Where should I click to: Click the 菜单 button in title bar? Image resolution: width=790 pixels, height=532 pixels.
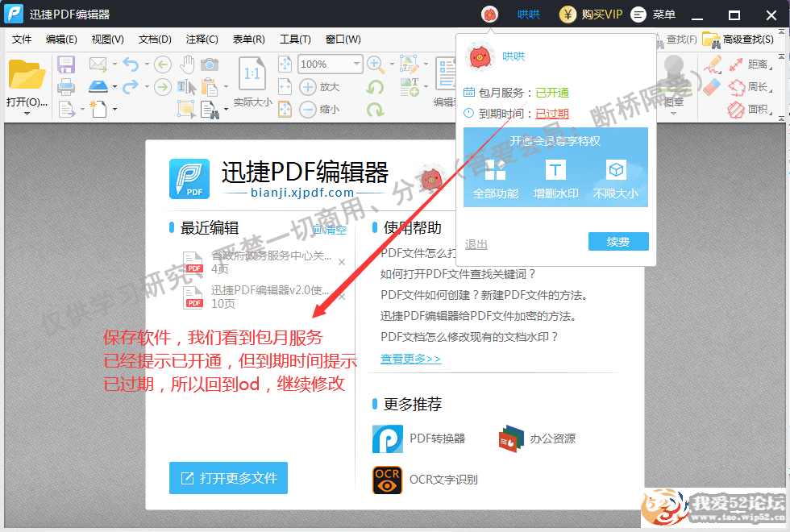click(654, 15)
